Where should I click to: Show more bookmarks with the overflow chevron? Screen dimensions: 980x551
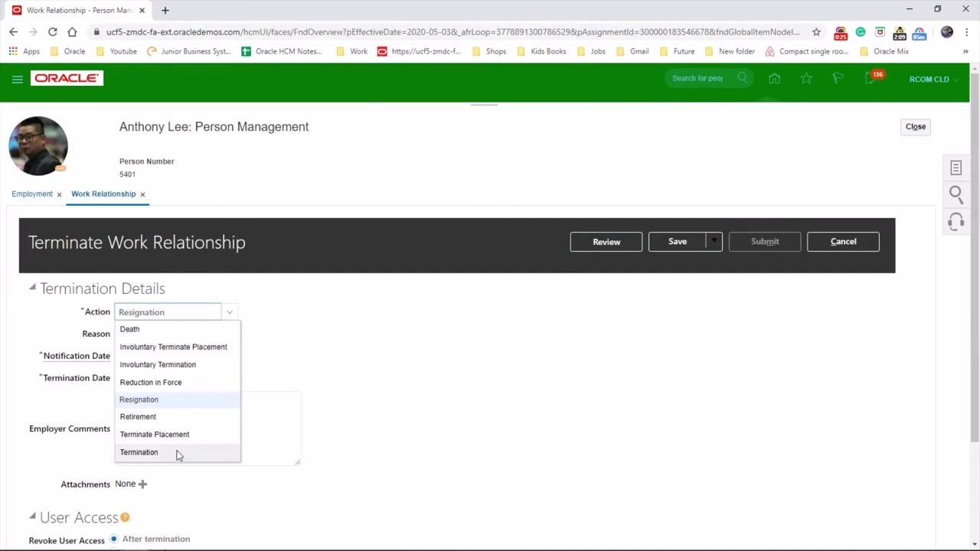[x=965, y=51]
